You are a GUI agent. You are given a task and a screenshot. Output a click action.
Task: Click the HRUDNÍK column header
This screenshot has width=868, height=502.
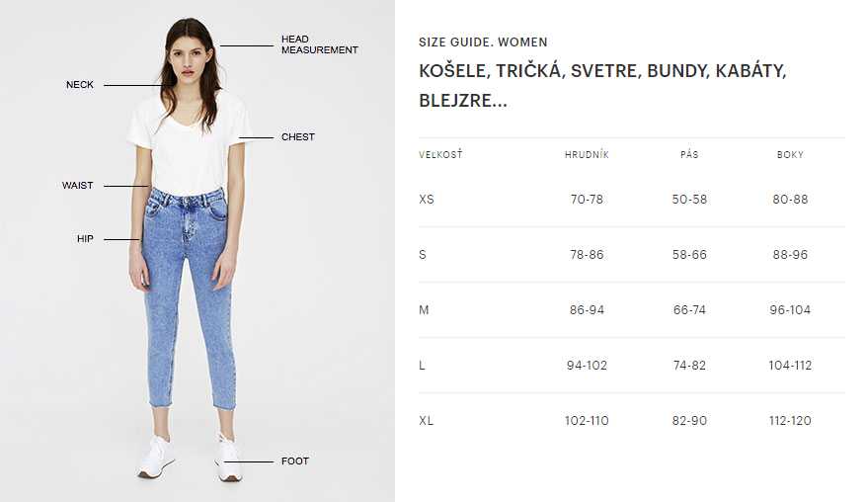point(587,154)
